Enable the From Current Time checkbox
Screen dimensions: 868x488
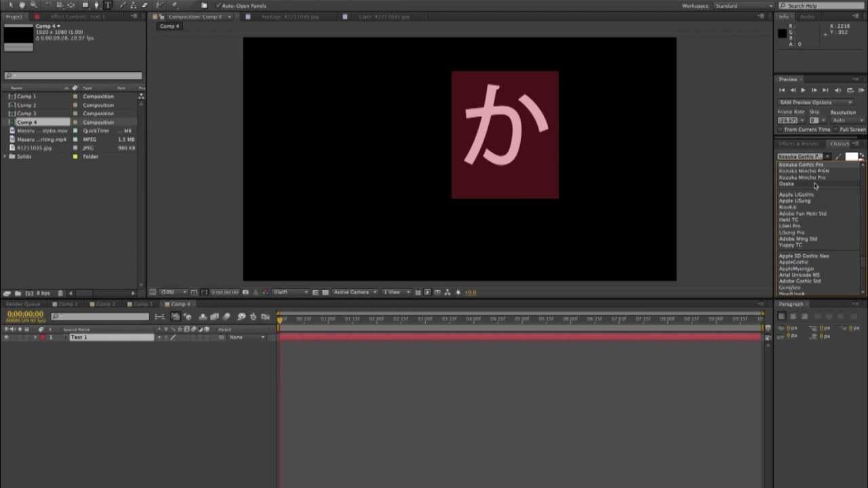coord(781,129)
